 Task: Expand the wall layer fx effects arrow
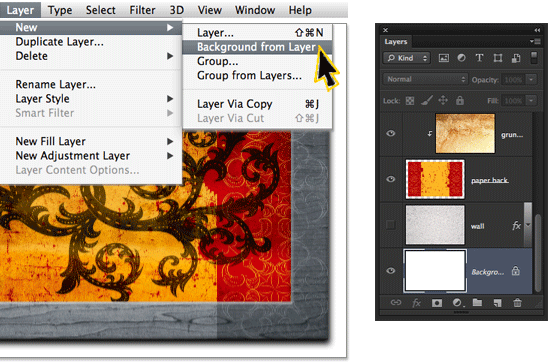528,226
